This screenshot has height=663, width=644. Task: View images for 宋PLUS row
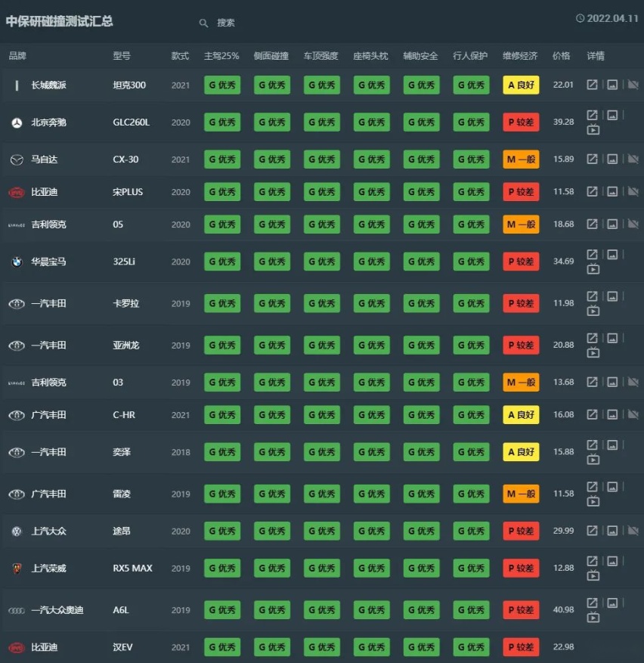click(612, 191)
